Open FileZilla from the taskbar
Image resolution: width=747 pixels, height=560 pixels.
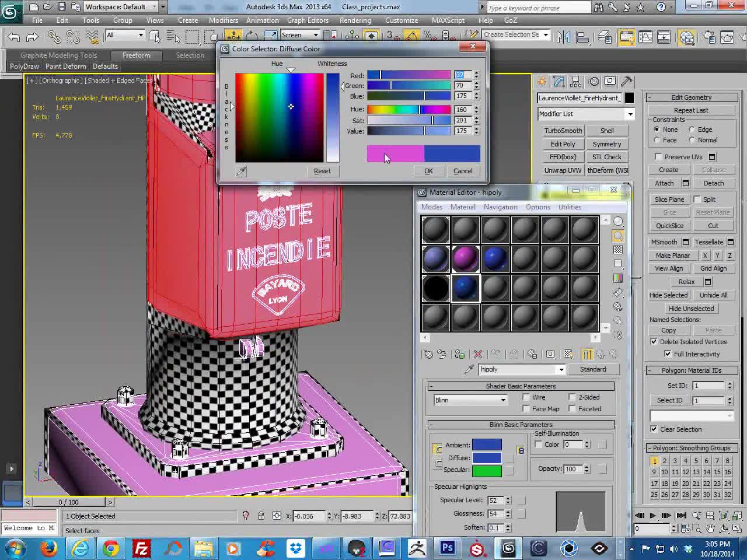click(x=141, y=548)
